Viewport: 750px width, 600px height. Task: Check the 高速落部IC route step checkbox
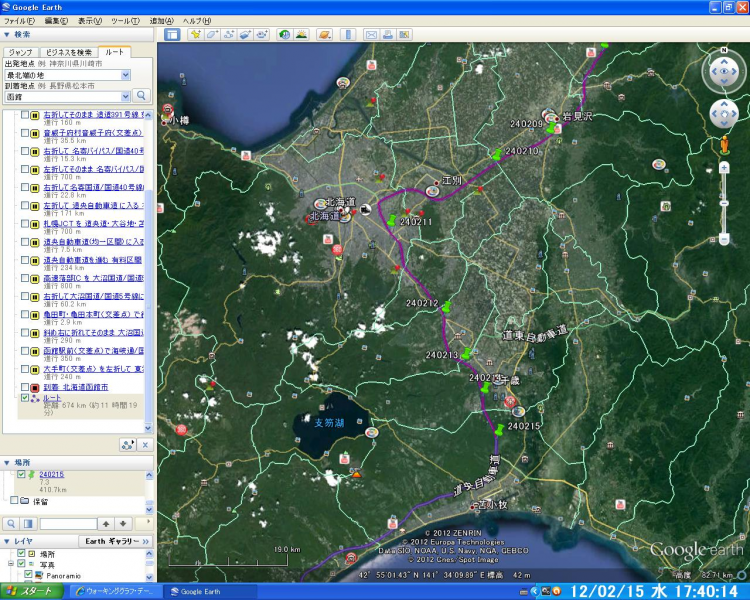[25, 278]
